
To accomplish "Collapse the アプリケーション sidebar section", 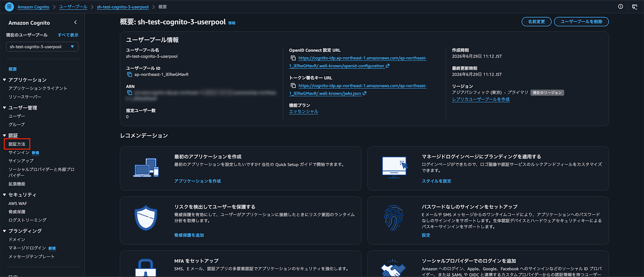I will pos(5,80).
